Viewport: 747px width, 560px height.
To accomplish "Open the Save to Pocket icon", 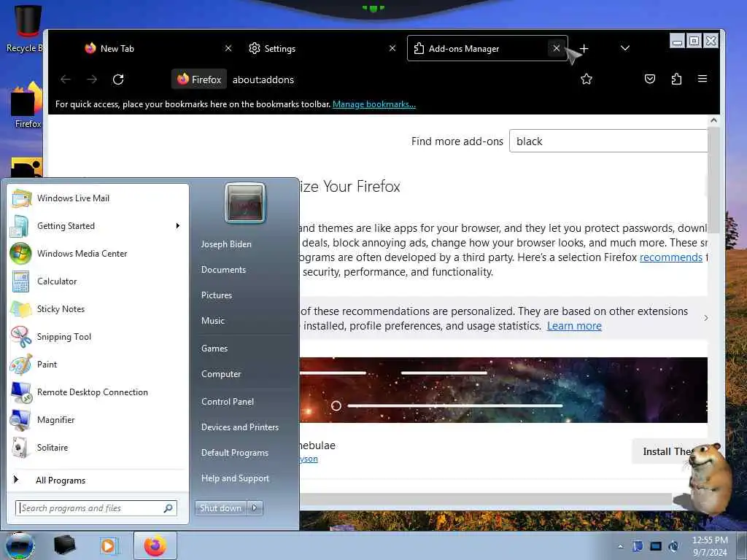I will click(x=650, y=79).
